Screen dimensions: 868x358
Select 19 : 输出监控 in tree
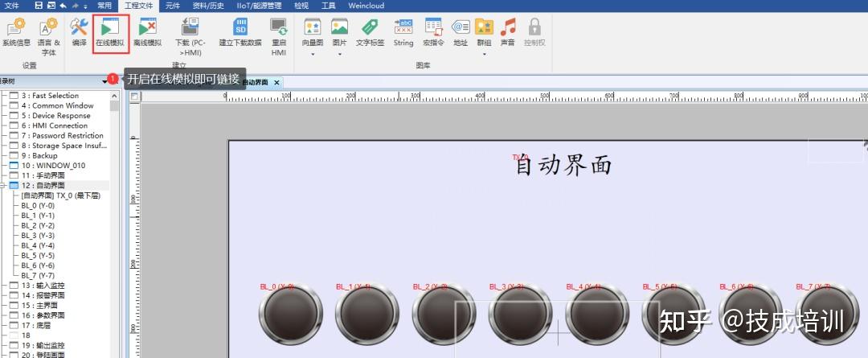(43, 345)
